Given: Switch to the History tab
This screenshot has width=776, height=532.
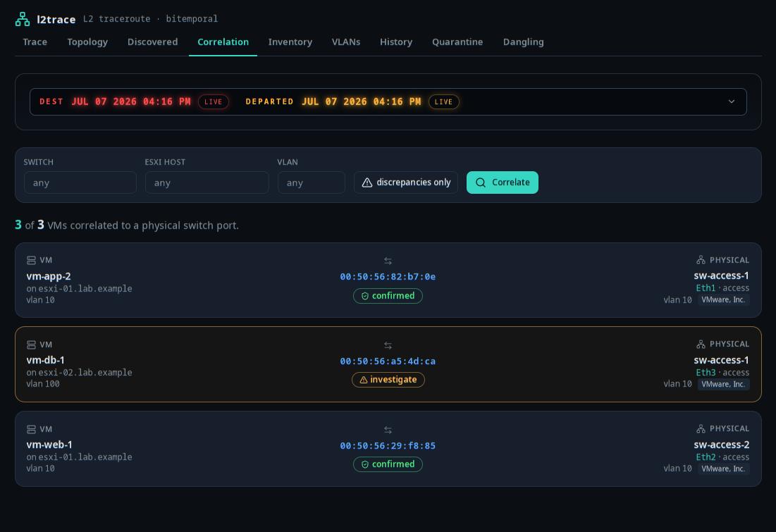Looking at the screenshot, I should 396,42.
